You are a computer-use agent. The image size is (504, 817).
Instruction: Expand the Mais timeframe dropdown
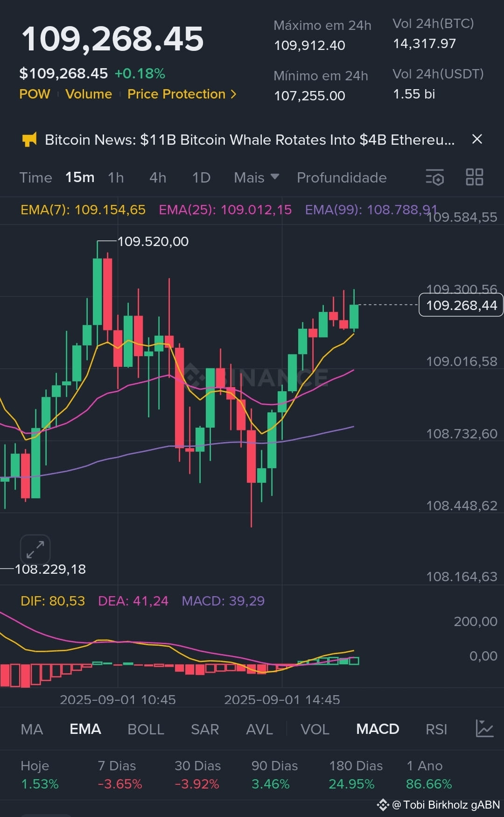[257, 177]
